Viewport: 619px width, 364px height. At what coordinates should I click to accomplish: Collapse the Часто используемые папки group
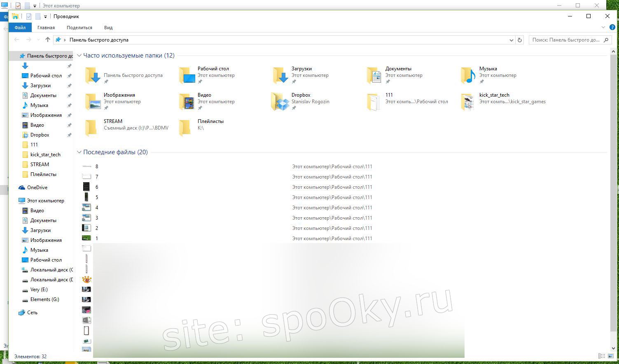[79, 56]
